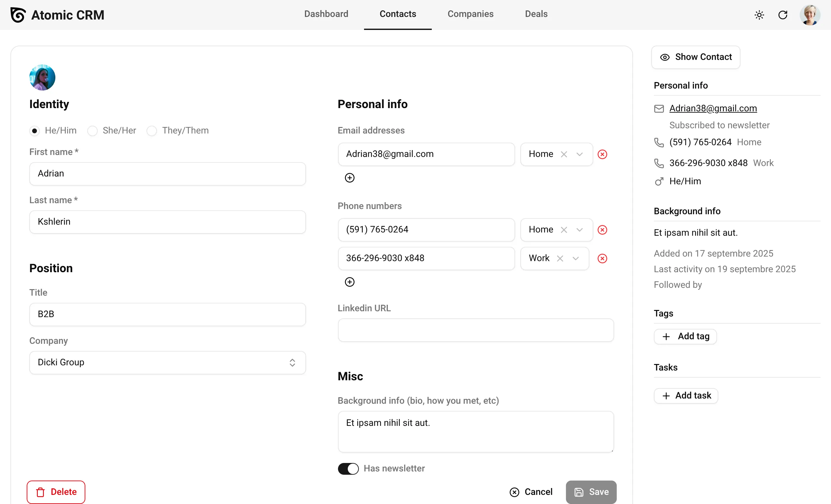Clear the Work phone type selection
The image size is (831, 504).
coord(560,258)
